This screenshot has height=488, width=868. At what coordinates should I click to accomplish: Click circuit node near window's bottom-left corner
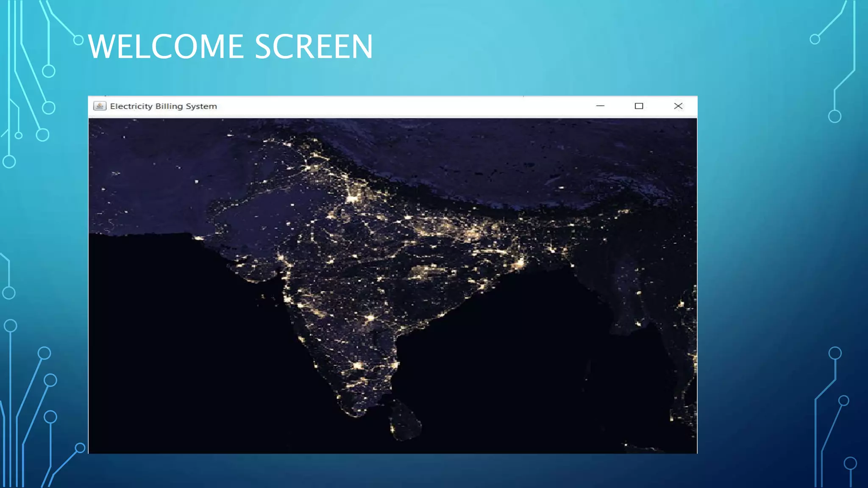click(80, 448)
